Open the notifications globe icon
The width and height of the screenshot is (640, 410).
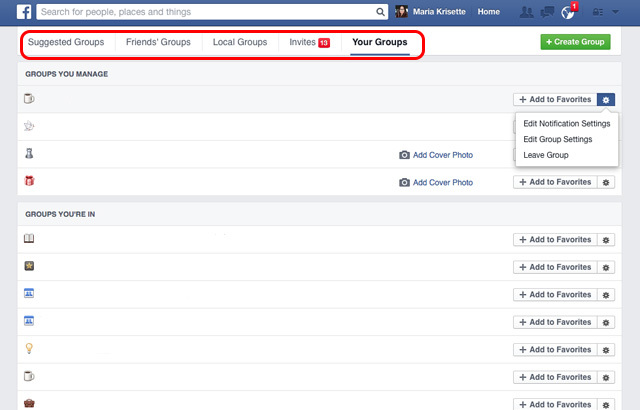coord(568,13)
